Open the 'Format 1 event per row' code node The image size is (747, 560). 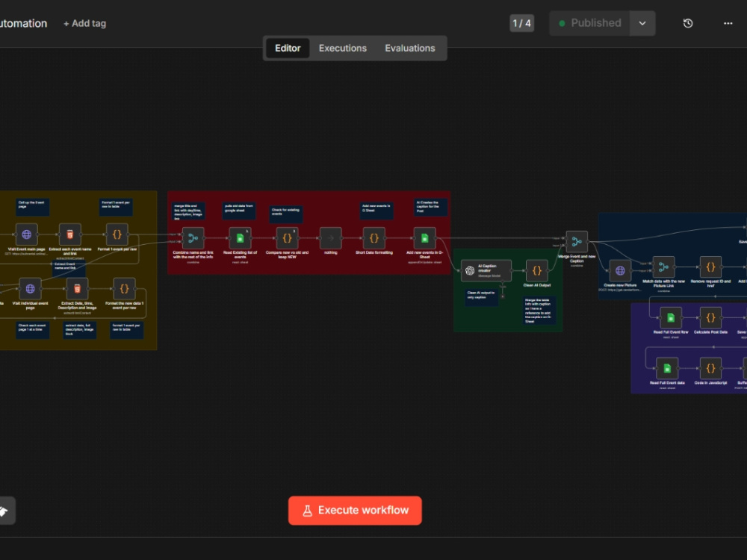pos(117,234)
